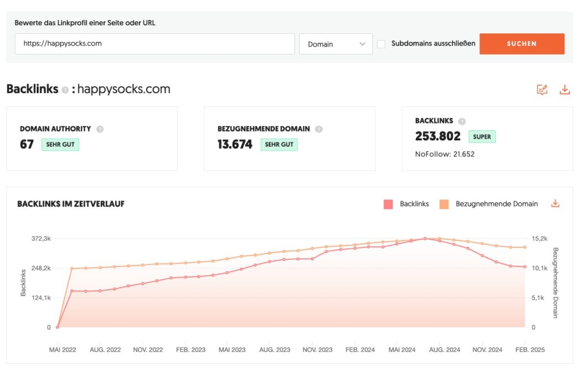Click the 5,1k right axis value
Screen dimensions: 588x372
(x=537, y=298)
